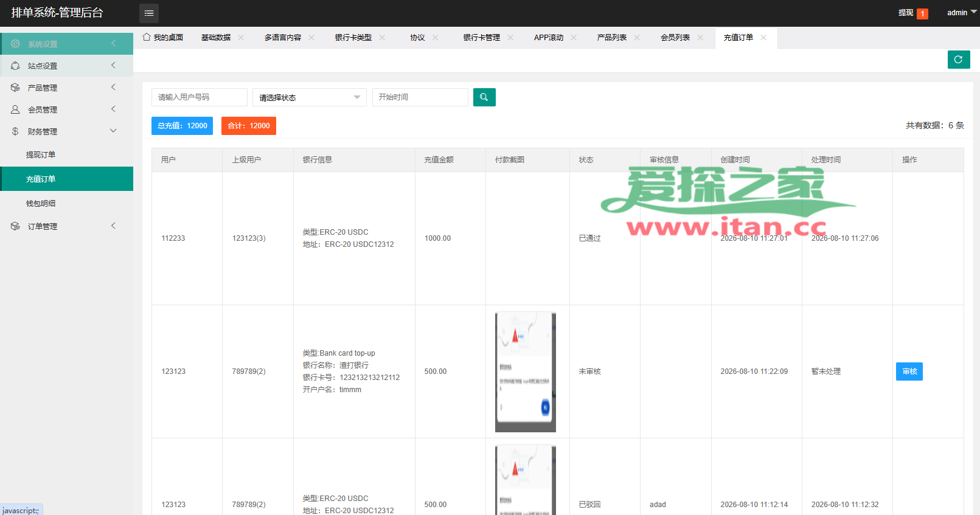The height and width of the screenshot is (515, 980).
Task: Click the 提现 link in header
Action: pyautogui.click(x=906, y=13)
